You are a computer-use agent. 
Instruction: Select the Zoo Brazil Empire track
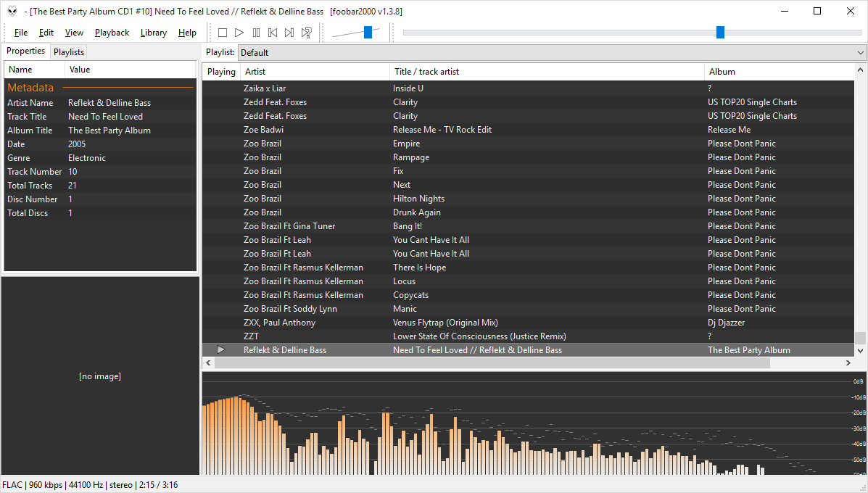point(528,144)
